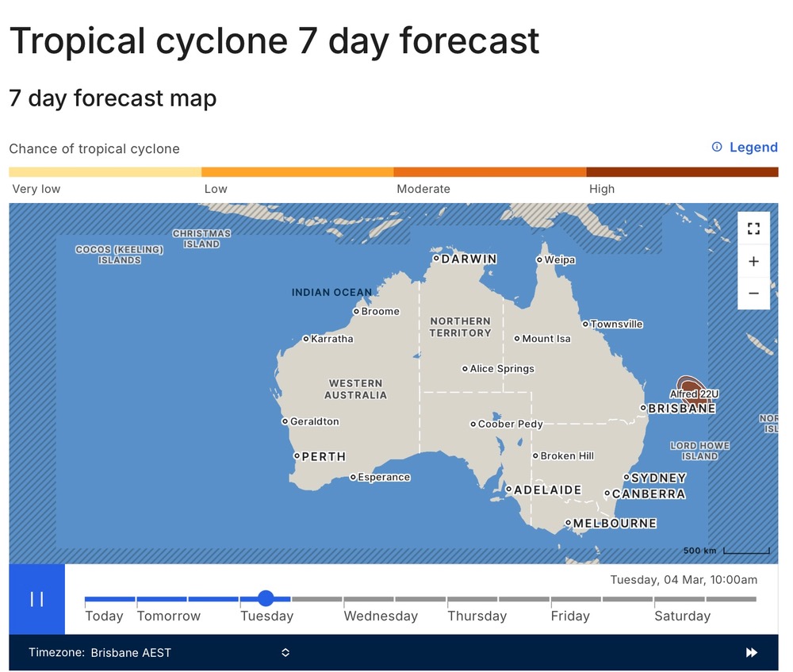Jump to Saturday on the timeline
Image resolution: width=793 pixels, height=672 pixels.
click(682, 616)
